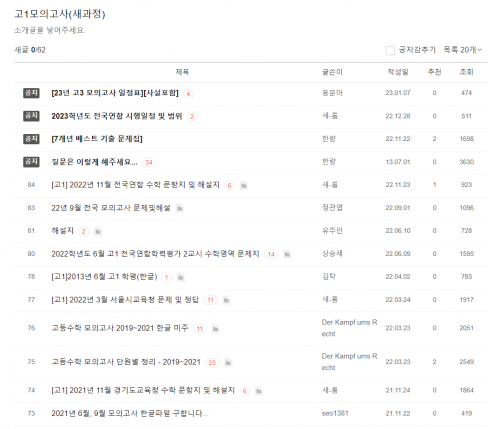Toggle the 공지감추기 checkbox
500x429 pixels.
pyautogui.click(x=390, y=50)
